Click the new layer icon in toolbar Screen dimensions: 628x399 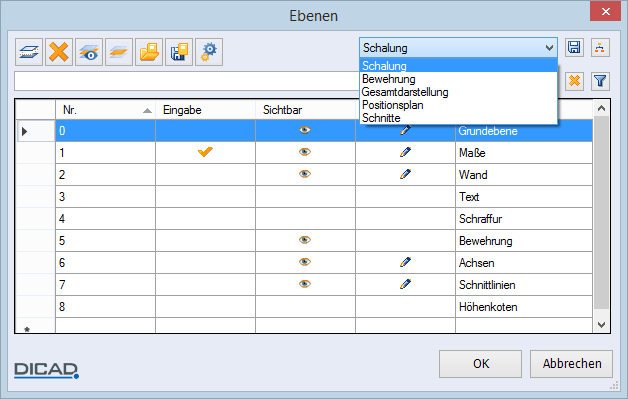pos(29,52)
